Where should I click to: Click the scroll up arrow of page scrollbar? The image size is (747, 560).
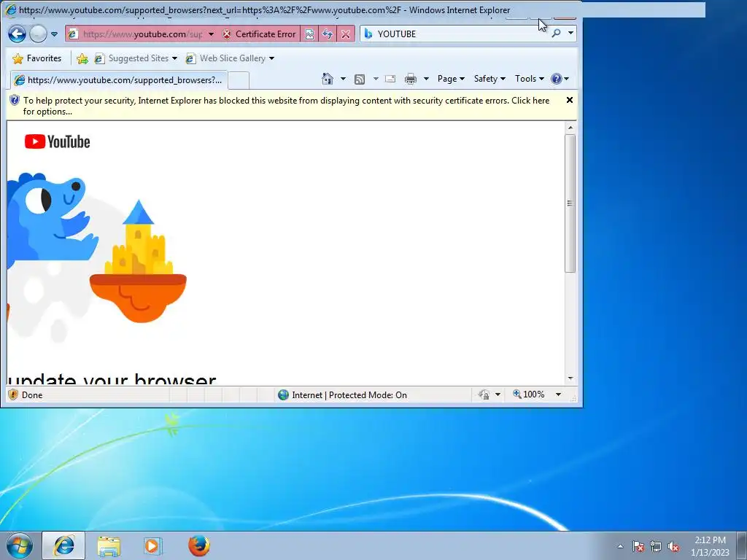tap(570, 128)
